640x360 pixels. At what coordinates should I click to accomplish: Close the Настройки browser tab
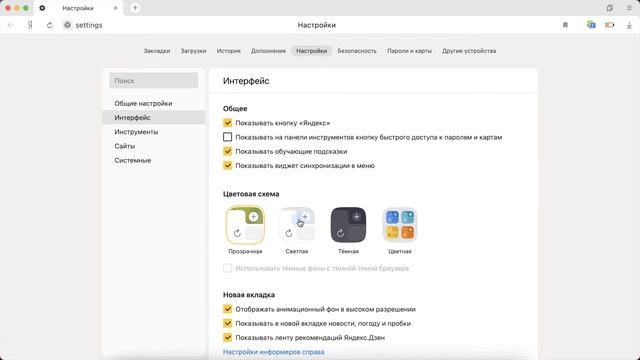116,8
